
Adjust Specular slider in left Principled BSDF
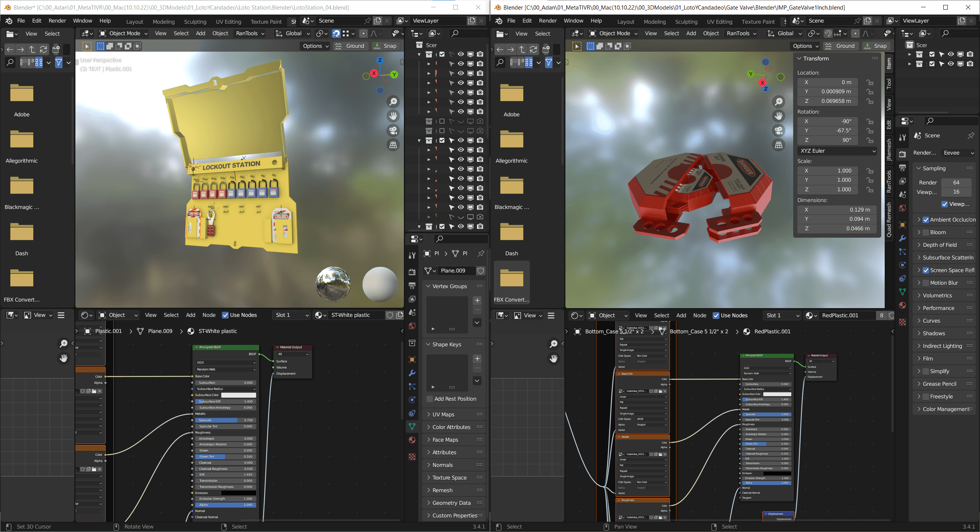point(225,420)
